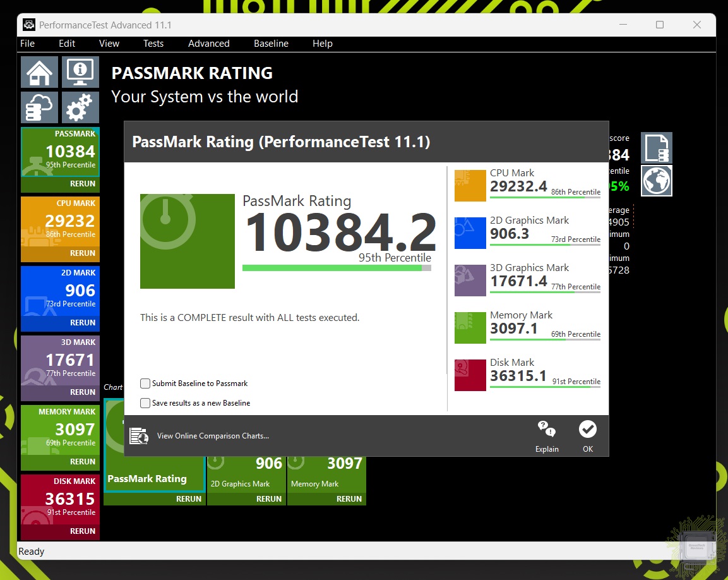728x580 pixels.
Task: Check Save results as a new Baseline
Action: (x=145, y=403)
